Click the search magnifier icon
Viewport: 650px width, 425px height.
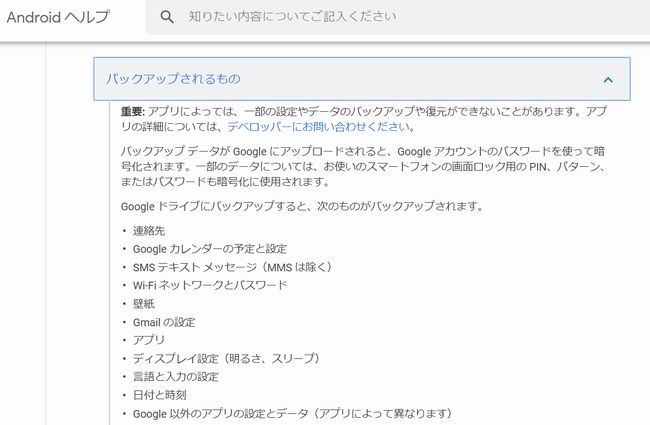coord(167,17)
